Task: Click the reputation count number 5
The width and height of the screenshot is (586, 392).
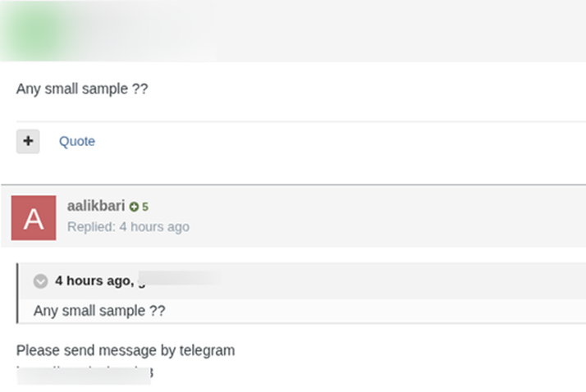Action: (145, 207)
